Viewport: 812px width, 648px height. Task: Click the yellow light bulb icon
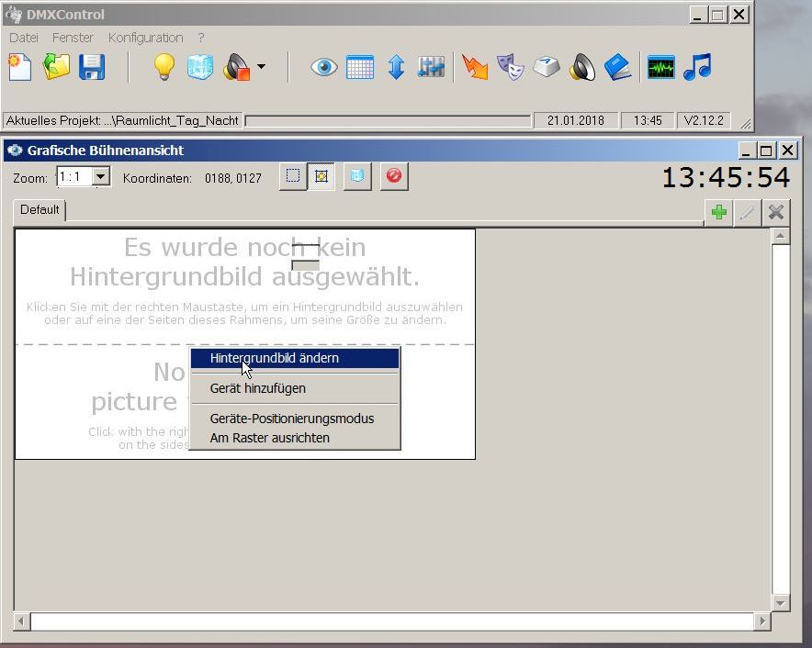[x=164, y=67]
